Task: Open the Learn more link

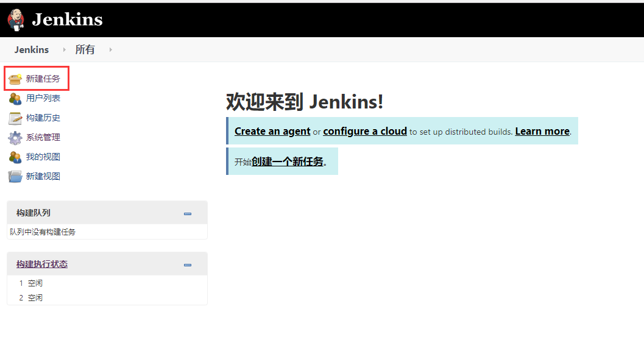Action: pos(542,132)
